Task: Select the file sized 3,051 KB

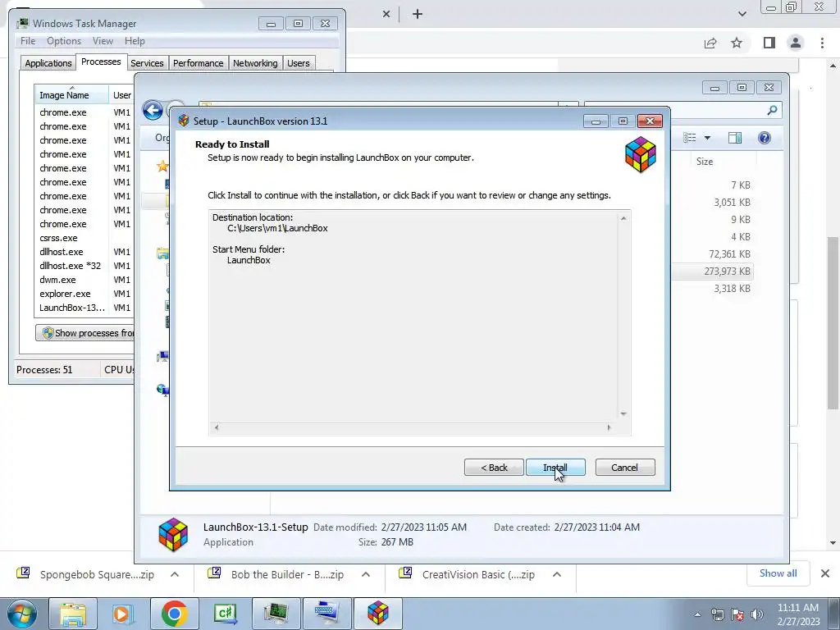Action: coord(732,203)
